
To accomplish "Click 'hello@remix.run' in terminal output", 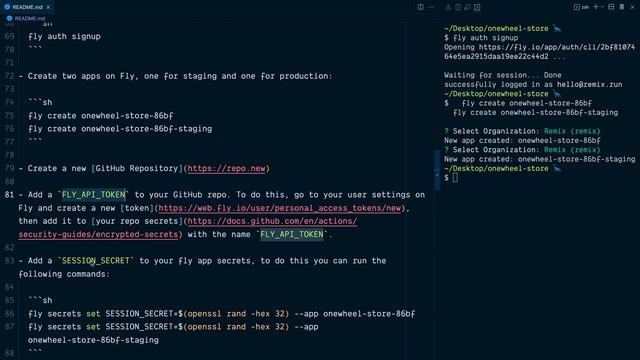I will (x=590, y=84).
